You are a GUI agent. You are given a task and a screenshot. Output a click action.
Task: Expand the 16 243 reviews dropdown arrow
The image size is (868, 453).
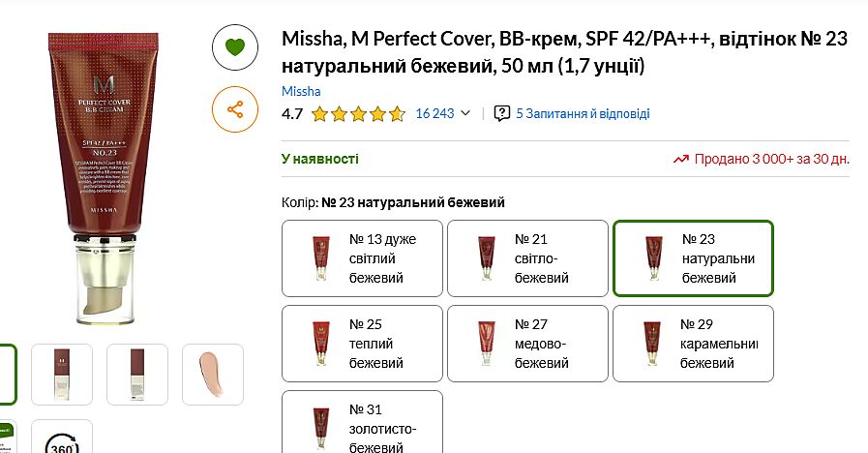[x=465, y=113]
